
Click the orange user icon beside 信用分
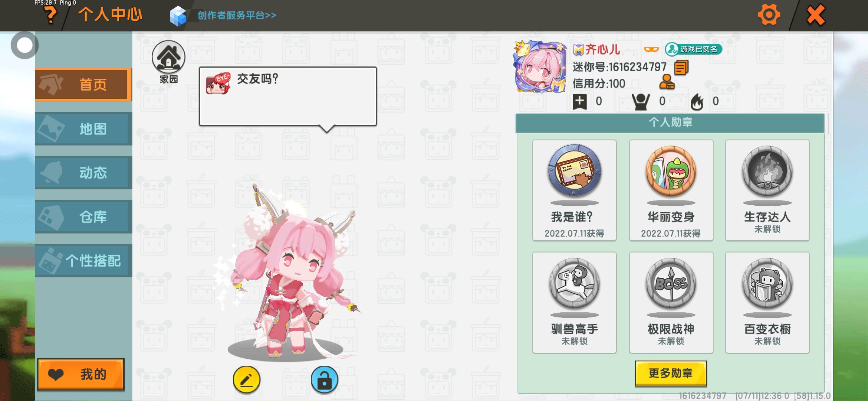click(x=667, y=82)
